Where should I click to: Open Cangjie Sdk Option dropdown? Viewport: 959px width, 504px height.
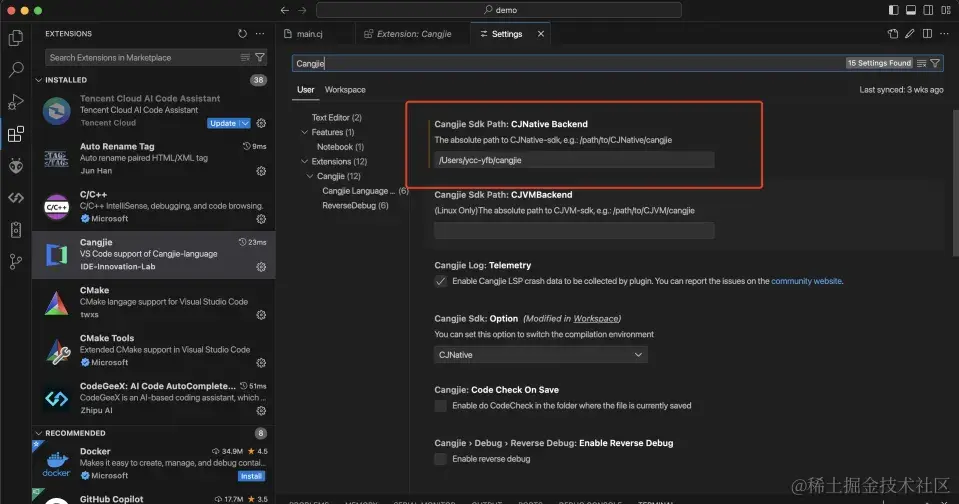pos(541,355)
